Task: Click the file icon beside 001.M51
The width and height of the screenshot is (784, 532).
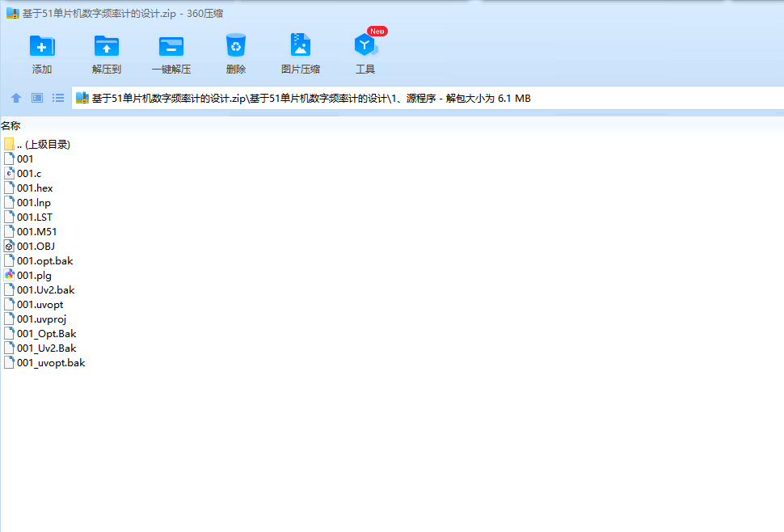Action: (x=9, y=231)
